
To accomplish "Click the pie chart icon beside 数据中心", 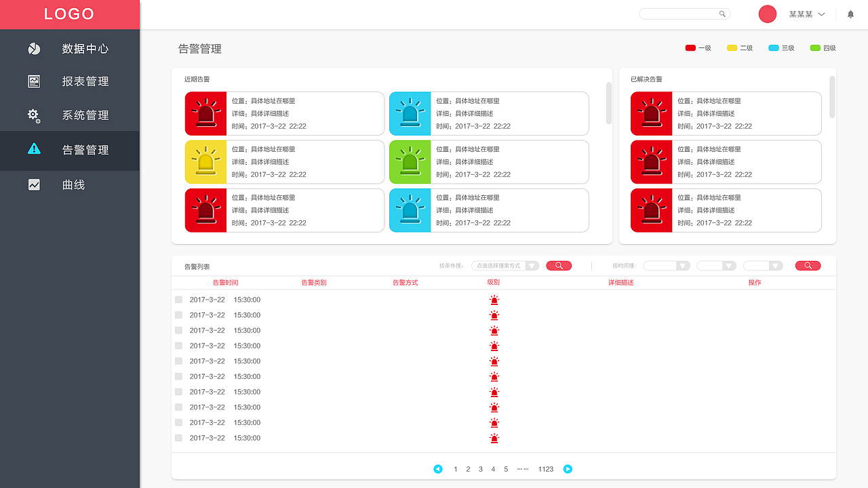I will [34, 49].
